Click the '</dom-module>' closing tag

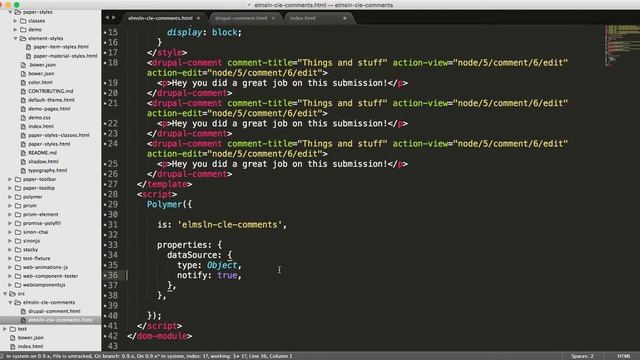[x=160, y=336]
